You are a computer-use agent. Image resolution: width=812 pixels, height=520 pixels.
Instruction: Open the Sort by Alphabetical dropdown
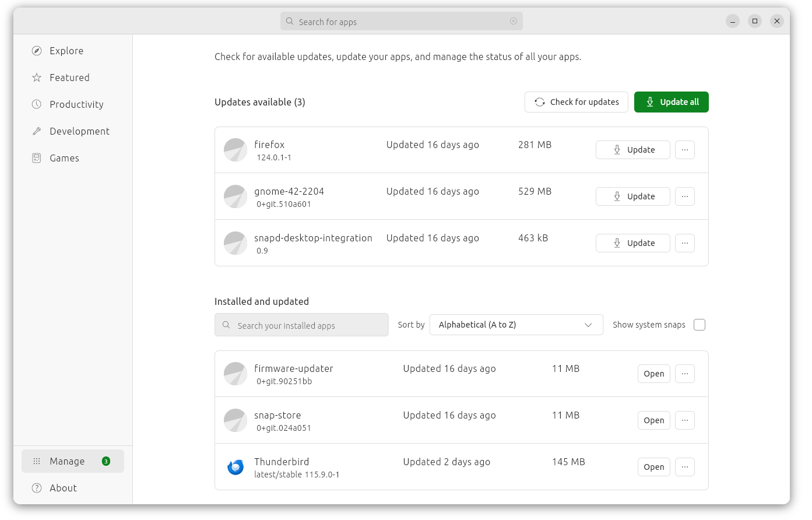pyautogui.click(x=516, y=325)
